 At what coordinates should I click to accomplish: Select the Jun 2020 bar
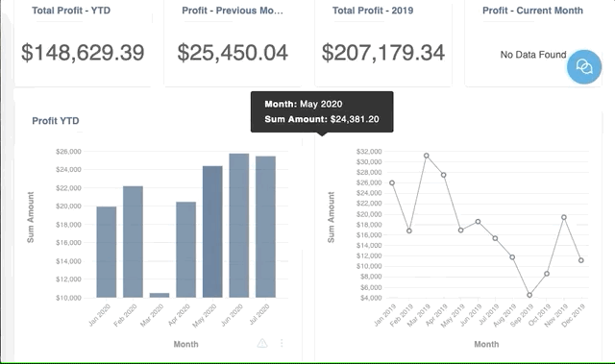239,226
